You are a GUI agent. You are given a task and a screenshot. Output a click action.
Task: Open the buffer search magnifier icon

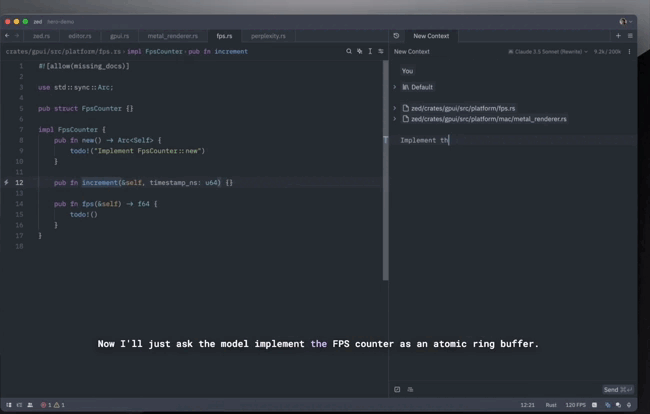tap(349, 50)
